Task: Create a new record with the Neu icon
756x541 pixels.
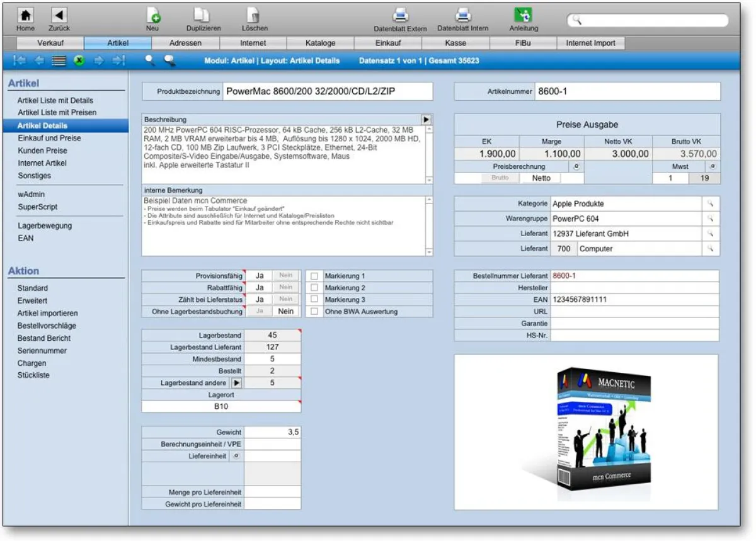Action: pos(153,16)
